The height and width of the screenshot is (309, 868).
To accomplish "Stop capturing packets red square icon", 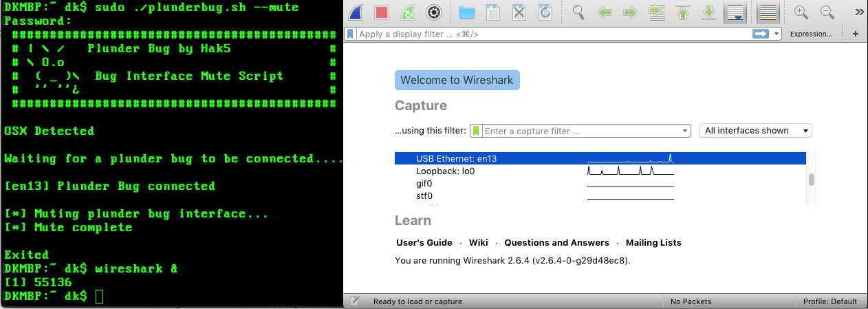I will click(382, 12).
